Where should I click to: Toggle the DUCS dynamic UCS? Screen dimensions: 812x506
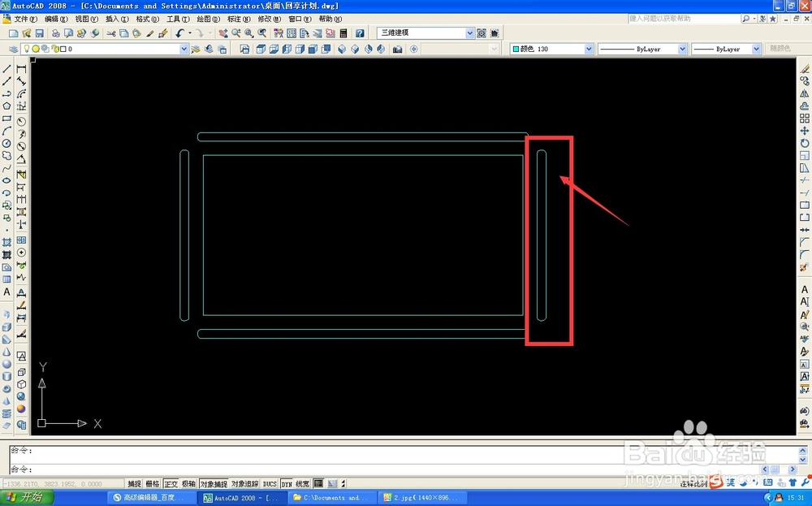270,484
